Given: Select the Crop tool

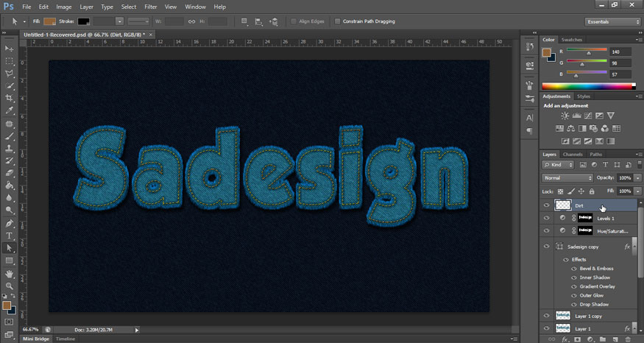Looking at the screenshot, I should pyautogui.click(x=9, y=98).
